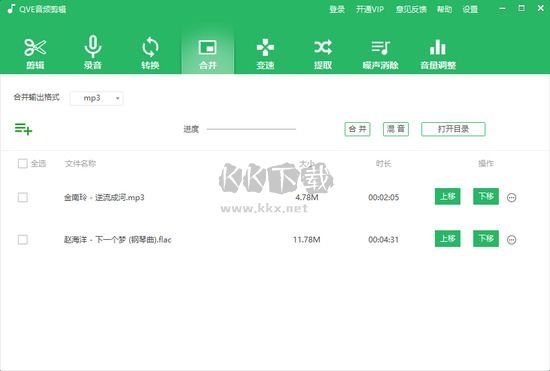Image resolution: width=550 pixels, height=371 pixels.
Task: Move 逆流成河.mp3 down with 下移
Action: [x=486, y=196]
